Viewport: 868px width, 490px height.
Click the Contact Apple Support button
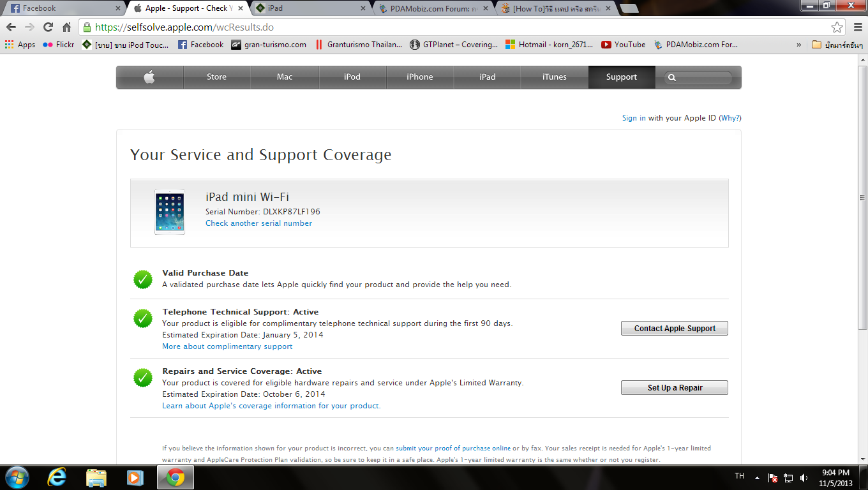coord(675,329)
